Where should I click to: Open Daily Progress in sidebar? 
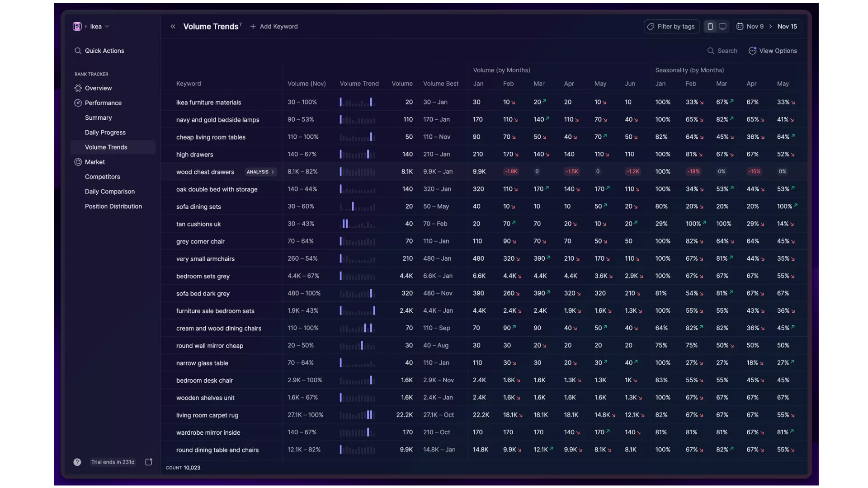(105, 132)
